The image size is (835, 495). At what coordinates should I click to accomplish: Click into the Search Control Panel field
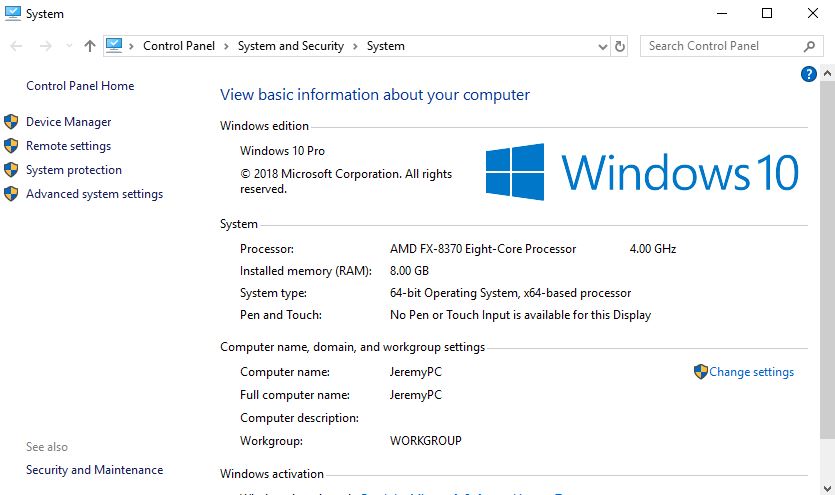point(720,46)
